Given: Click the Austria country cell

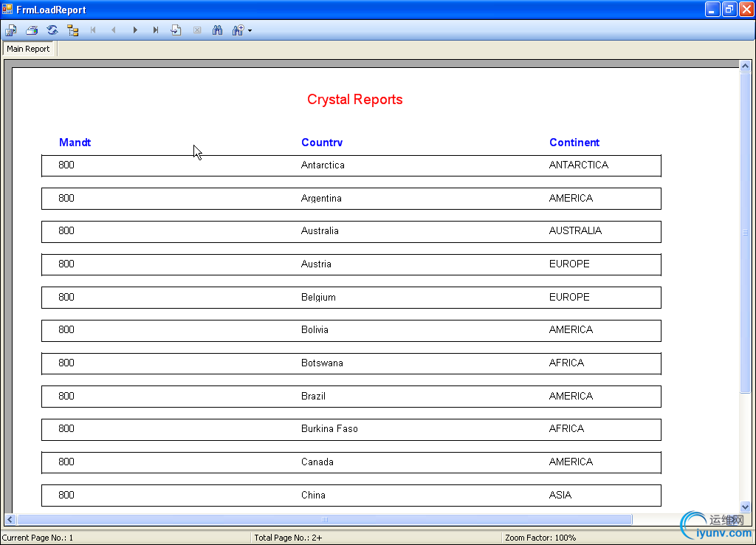Looking at the screenshot, I should [316, 264].
